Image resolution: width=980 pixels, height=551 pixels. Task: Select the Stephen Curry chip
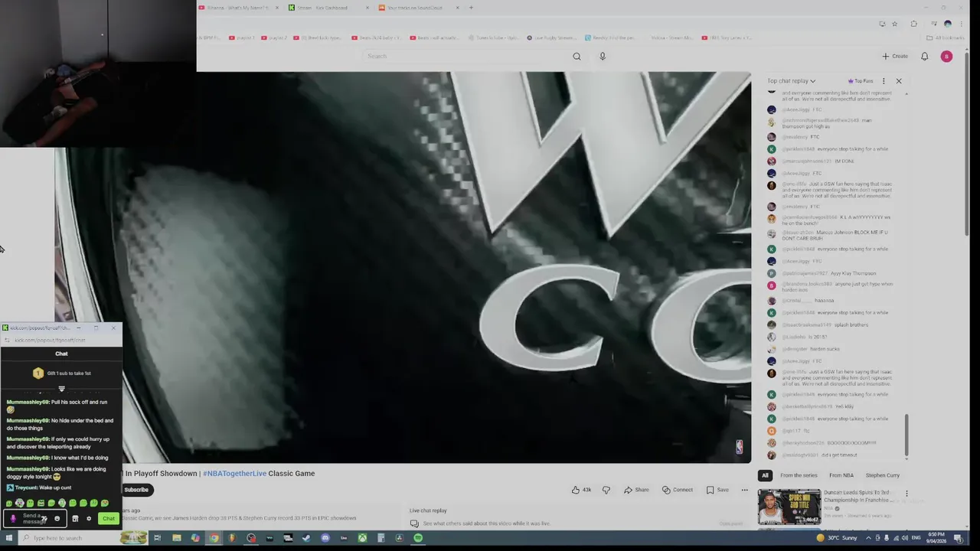pos(883,475)
